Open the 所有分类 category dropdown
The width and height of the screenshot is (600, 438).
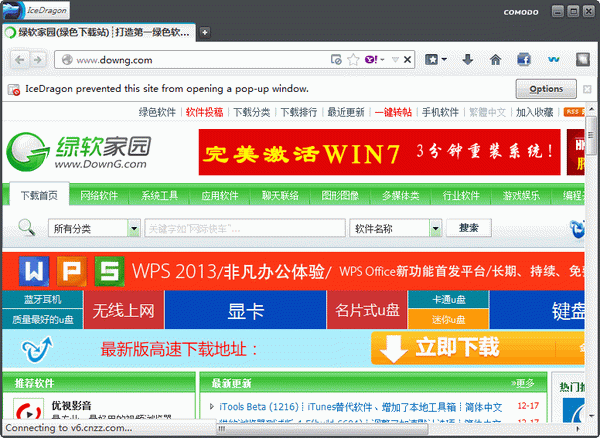click(134, 228)
